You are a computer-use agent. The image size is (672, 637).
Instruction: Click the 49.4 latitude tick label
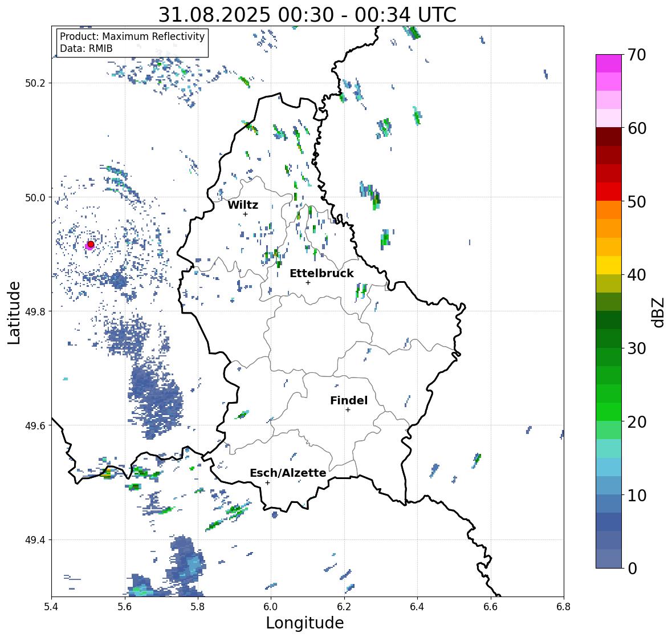pyautogui.click(x=35, y=540)
